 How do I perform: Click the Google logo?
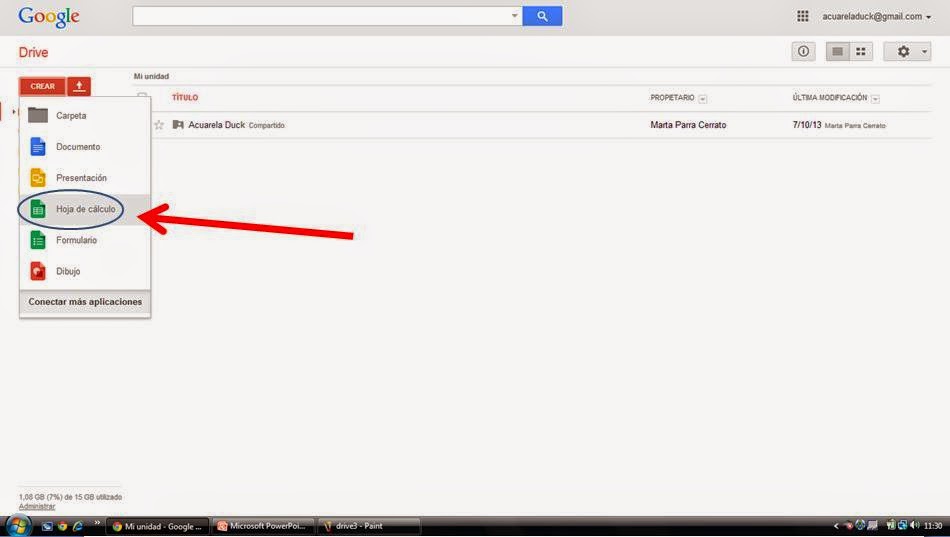click(x=49, y=17)
